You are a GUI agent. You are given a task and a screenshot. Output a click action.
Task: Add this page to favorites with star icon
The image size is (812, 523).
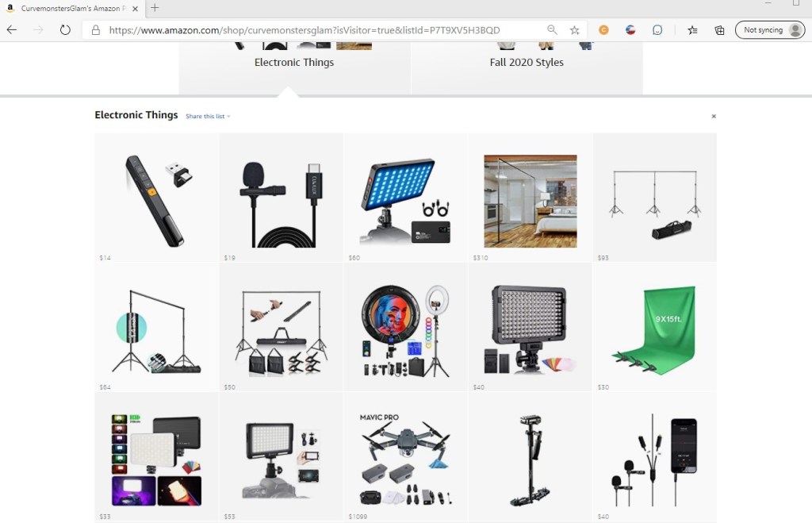click(574, 30)
